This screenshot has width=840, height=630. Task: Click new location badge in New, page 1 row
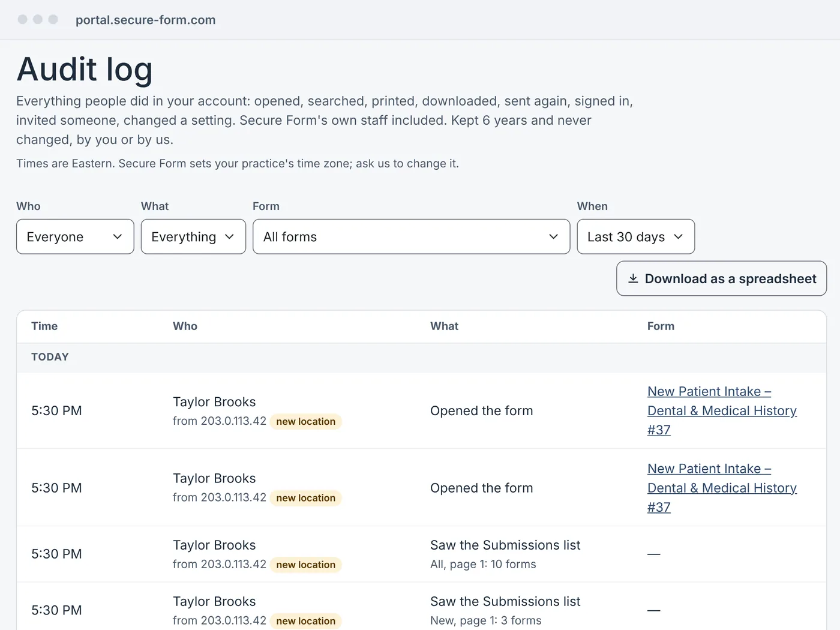[x=306, y=621]
